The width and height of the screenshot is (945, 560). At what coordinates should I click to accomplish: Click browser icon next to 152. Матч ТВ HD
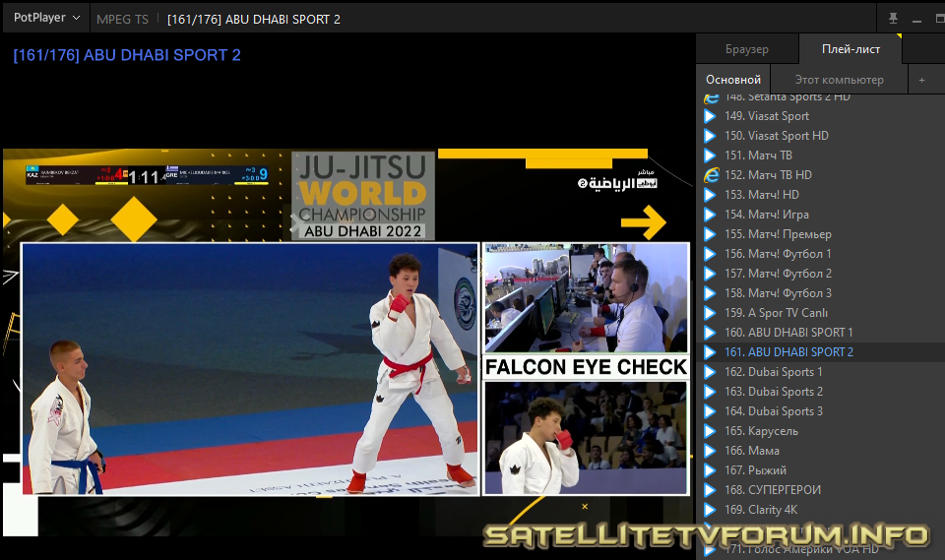711,175
